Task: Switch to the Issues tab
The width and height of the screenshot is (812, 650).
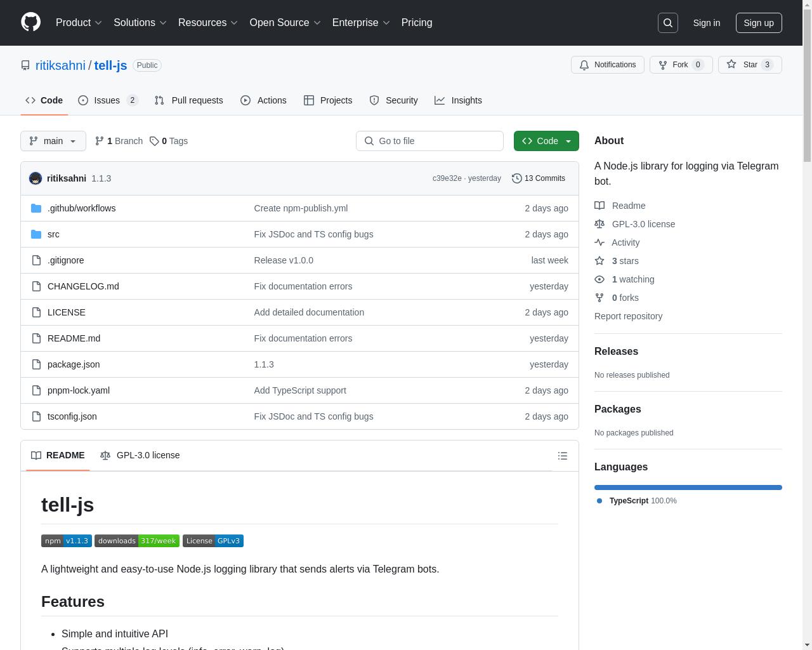Action: (x=108, y=100)
